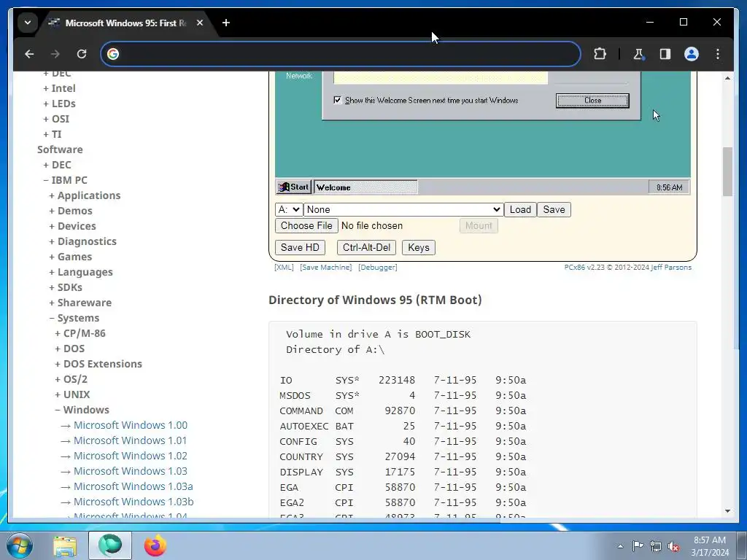Open File Explorer from the taskbar
747x560 pixels.
[x=65, y=545]
